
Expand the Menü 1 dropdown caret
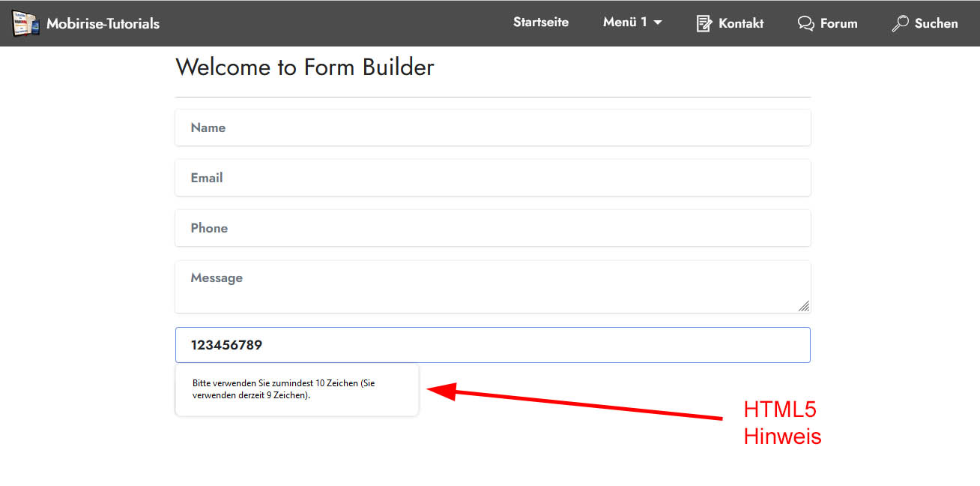click(x=658, y=23)
